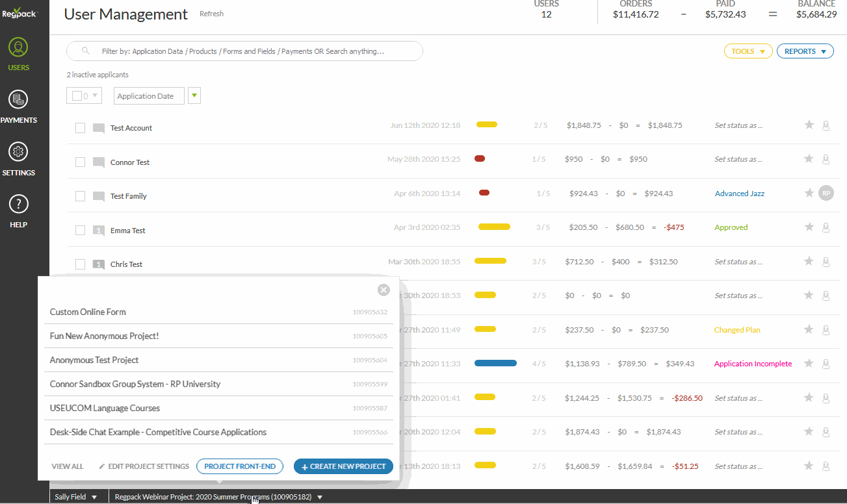Toggle the green sort order arrow
The height and width of the screenshot is (504, 847).
click(194, 96)
